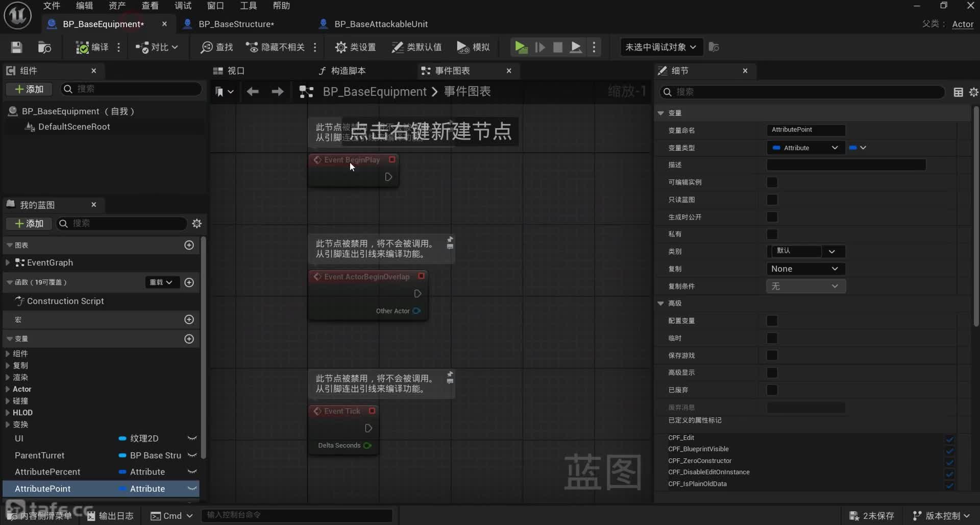980x525 pixels.
Task: Click the Add (添加) component button
Action: pyautogui.click(x=29, y=89)
